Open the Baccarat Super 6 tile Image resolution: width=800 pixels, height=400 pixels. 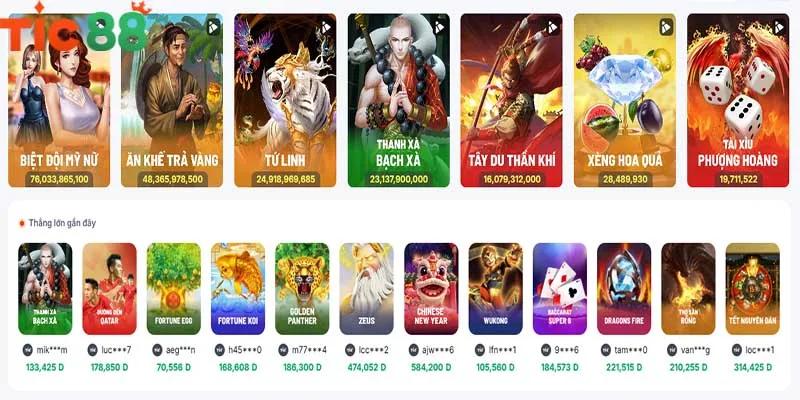coord(560,289)
